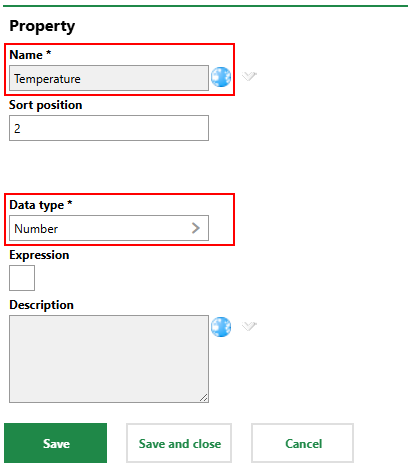Viewport: 408px width, 472px height.
Task: Open translation globe beside Name field
Action: [221, 77]
